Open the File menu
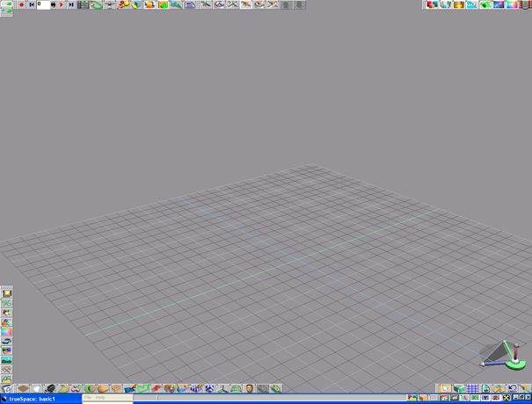Image resolution: width=532 pixels, height=404 pixels. coord(88,398)
